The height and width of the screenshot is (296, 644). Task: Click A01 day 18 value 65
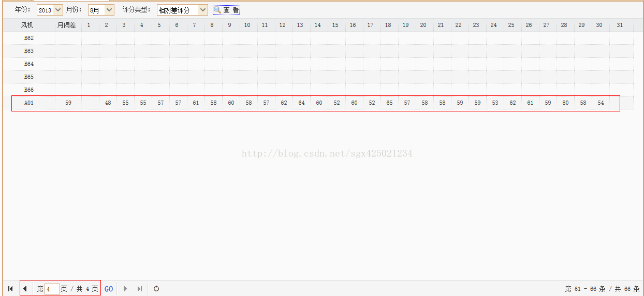coord(389,103)
